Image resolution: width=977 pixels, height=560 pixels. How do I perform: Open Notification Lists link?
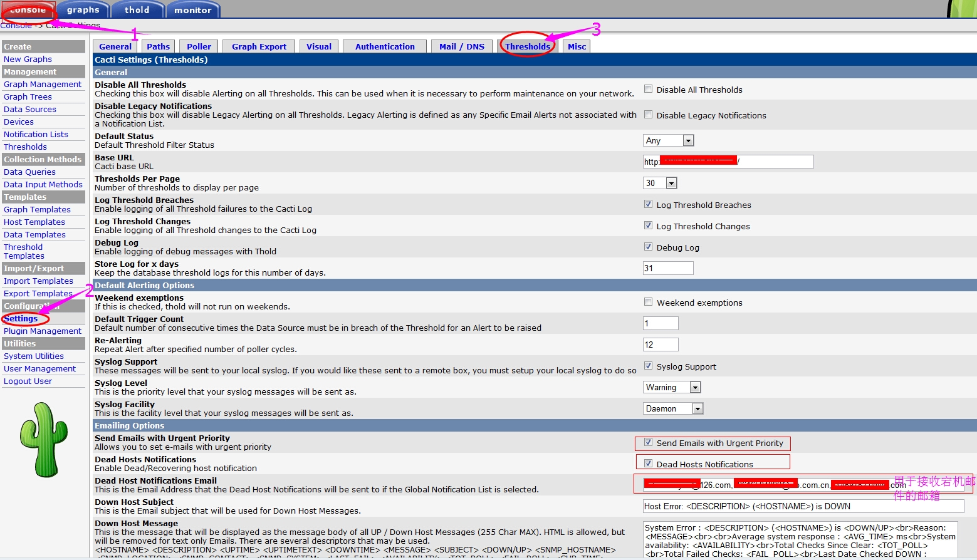click(x=36, y=134)
